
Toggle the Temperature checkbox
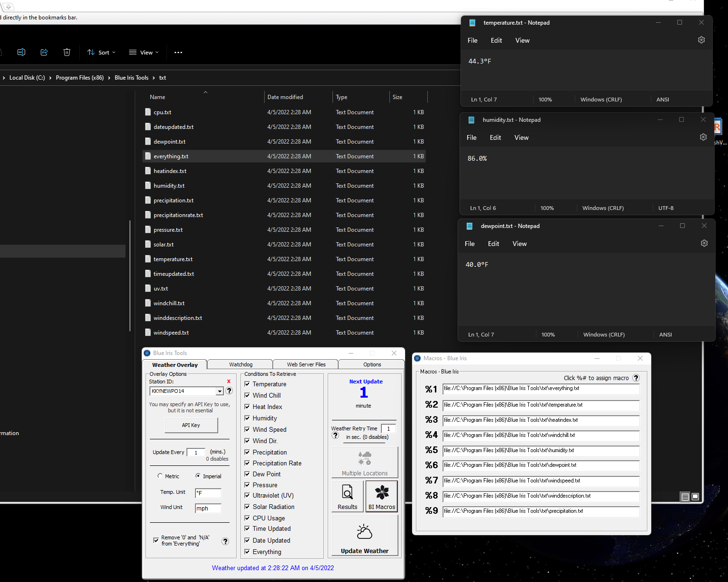click(247, 384)
